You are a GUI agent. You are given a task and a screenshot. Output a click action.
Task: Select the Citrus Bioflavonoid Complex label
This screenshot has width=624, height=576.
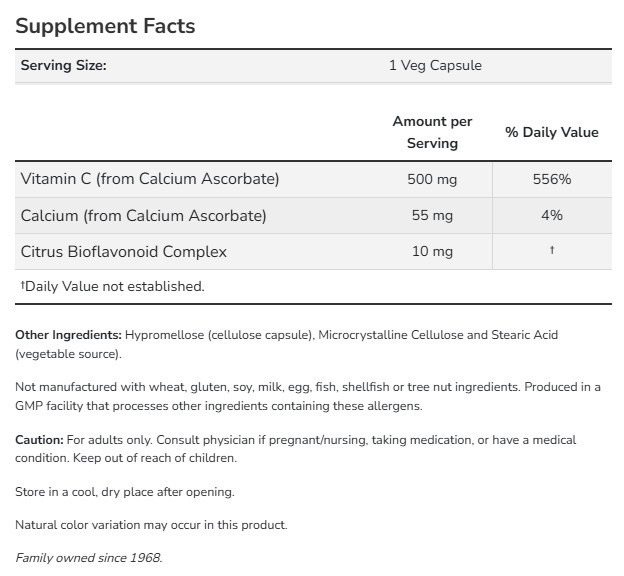pyautogui.click(x=124, y=251)
